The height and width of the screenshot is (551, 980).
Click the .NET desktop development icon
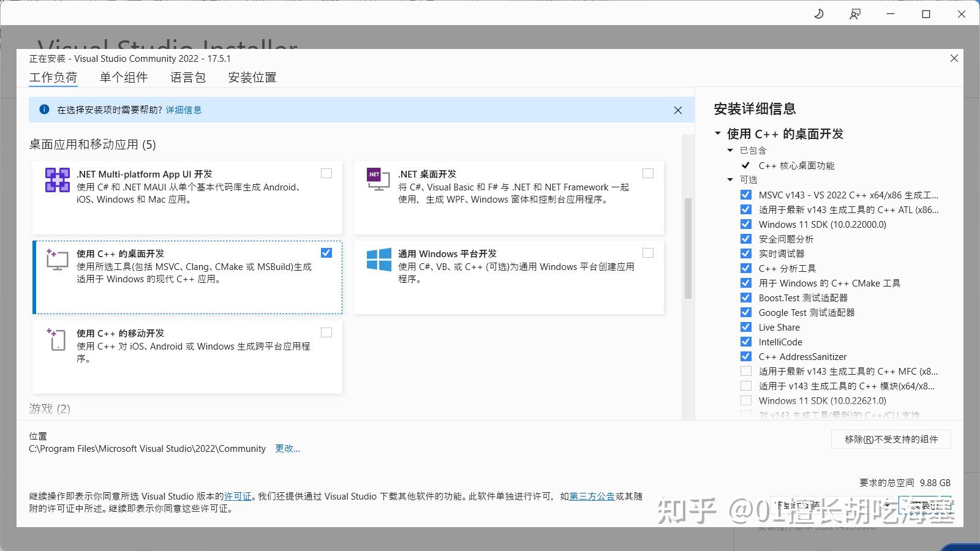378,179
